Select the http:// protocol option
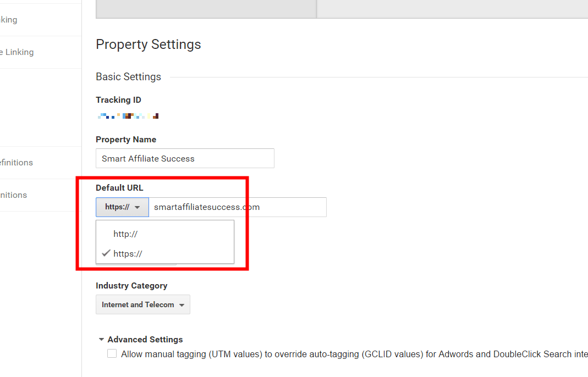 (125, 234)
